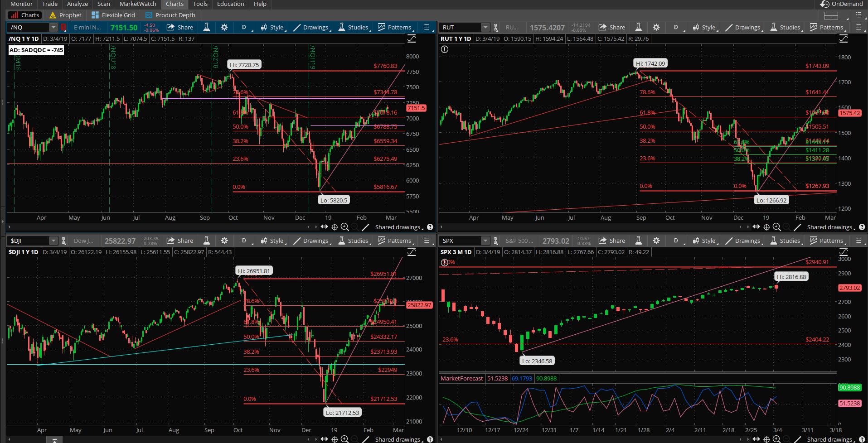Open help question mark under SPX chart
The height and width of the screenshot is (443, 868).
[862, 439]
